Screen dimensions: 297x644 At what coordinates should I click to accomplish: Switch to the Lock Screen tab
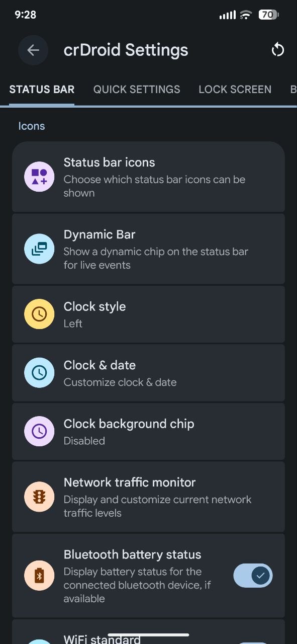[235, 90]
